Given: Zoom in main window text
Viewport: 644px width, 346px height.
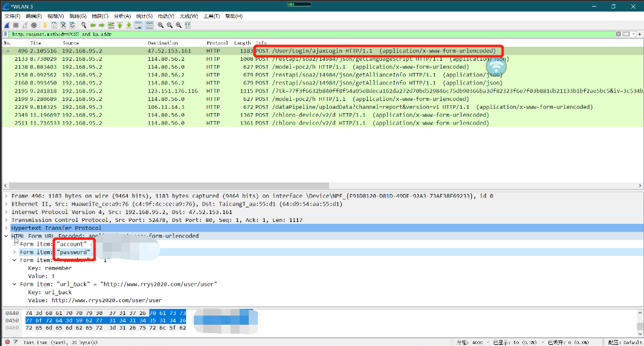Looking at the screenshot, I should click(x=161, y=25).
